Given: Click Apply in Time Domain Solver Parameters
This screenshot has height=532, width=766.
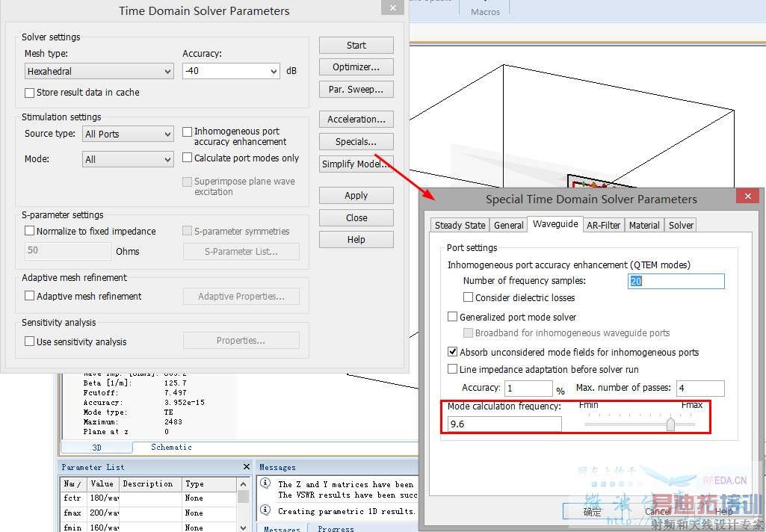Looking at the screenshot, I should pos(356,196).
